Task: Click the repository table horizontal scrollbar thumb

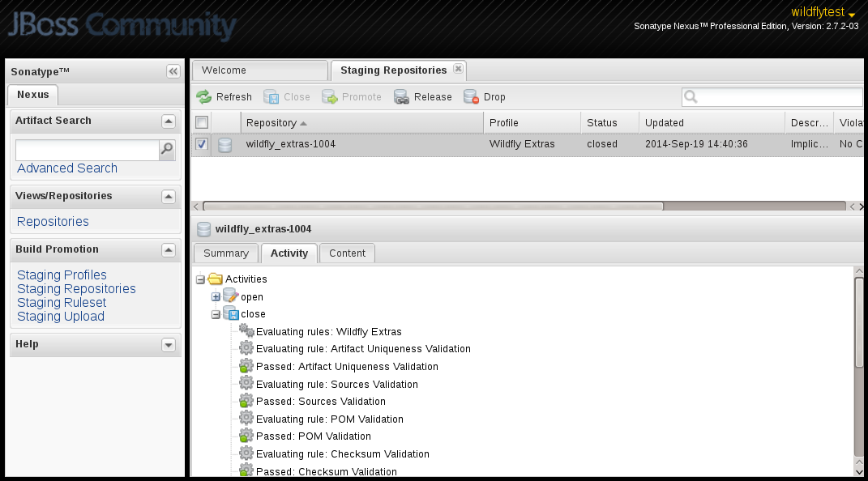Action: (x=434, y=206)
